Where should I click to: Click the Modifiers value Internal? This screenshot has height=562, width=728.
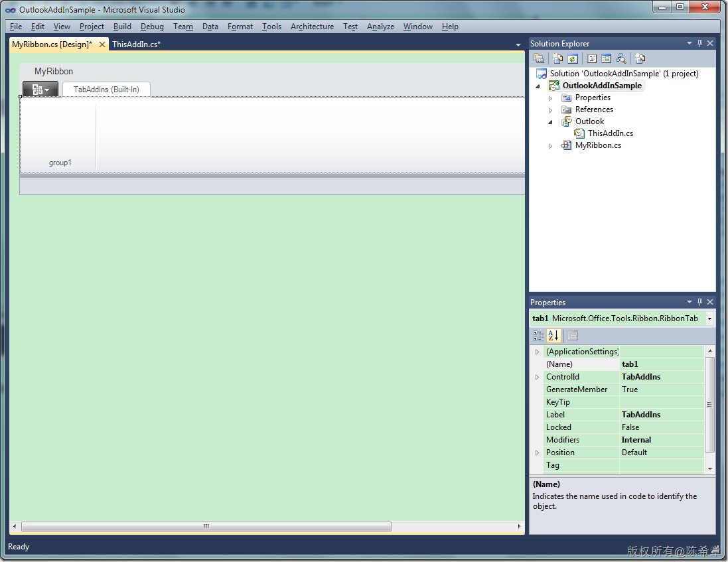point(662,439)
